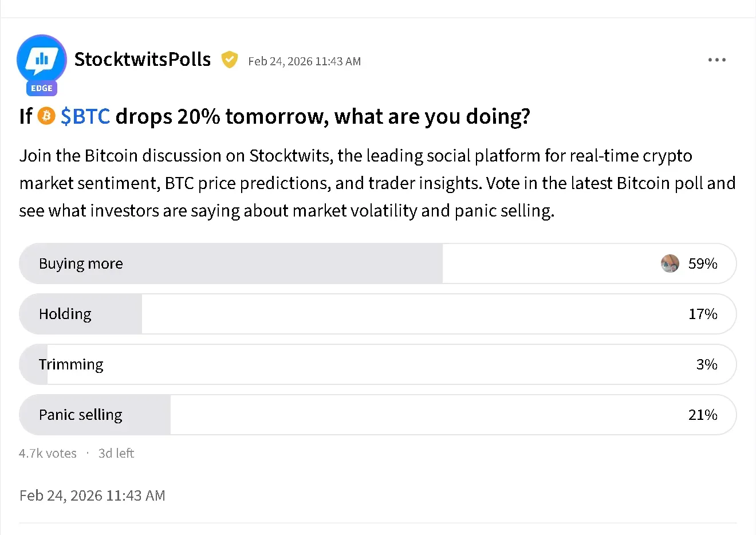Open the $BTC ticker link
The width and height of the screenshot is (756, 535).
(x=85, y=116)
